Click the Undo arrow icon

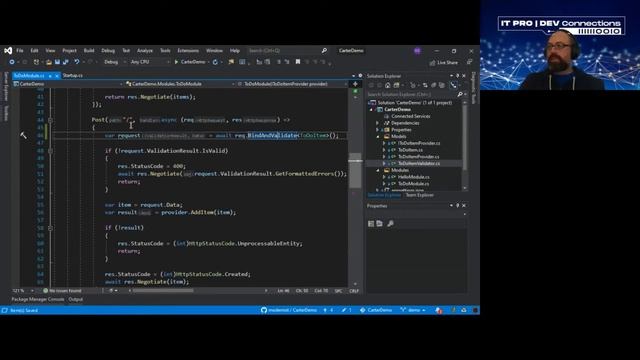tap(76, 62)
